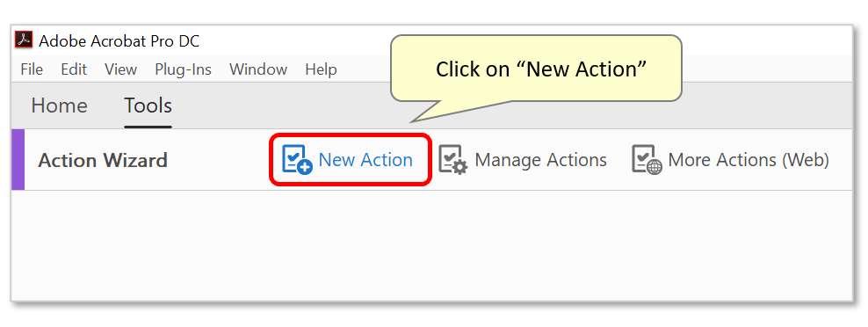Click the Adobe Acrobat logo in title bar
Image resolution: width=868 pixels, height=327 pixels.
click(x=24, y=40)
